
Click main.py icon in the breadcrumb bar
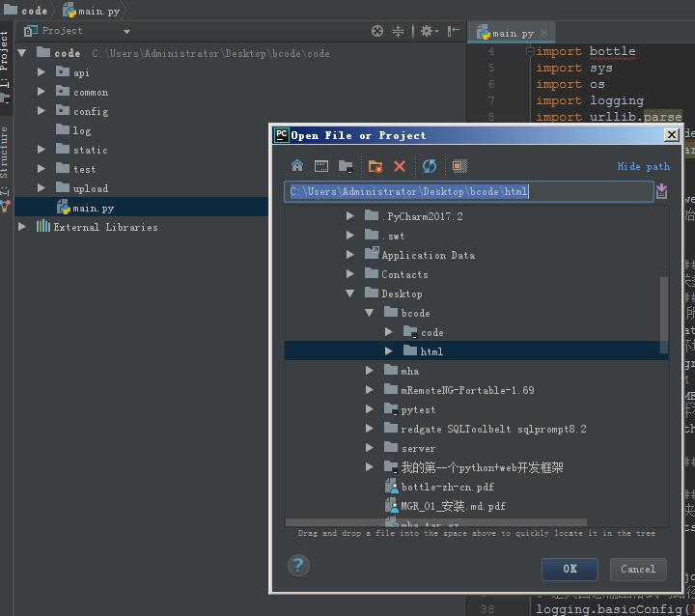[x=69, y=11]
